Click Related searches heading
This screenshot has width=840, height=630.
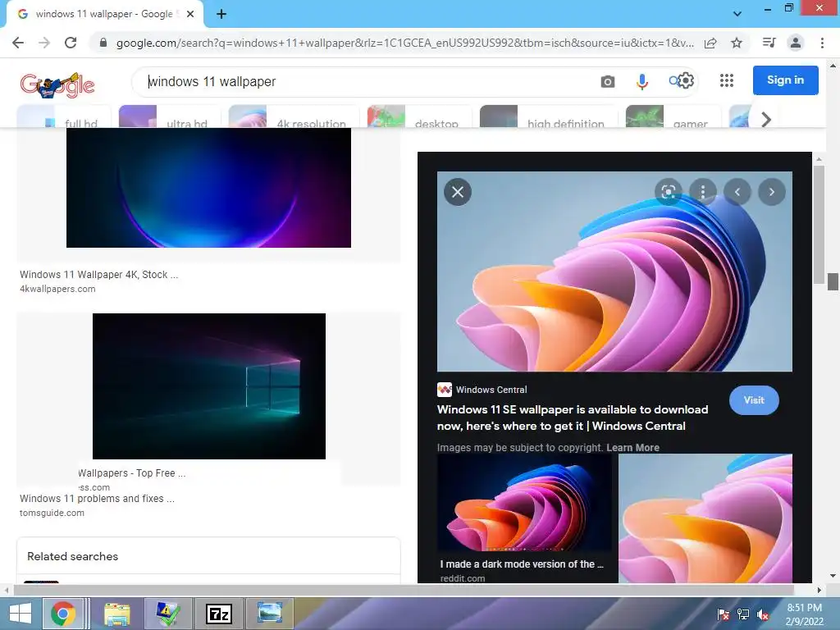(72, 556)
